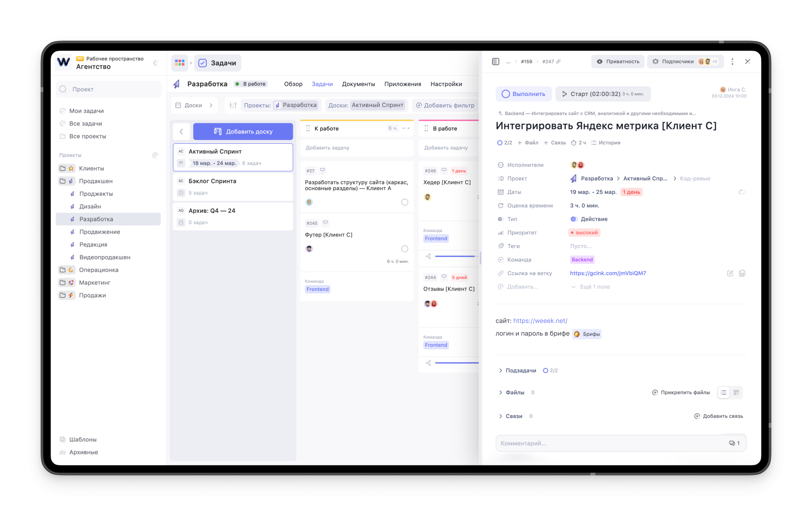Viewport: 812px width, 516px height.
Task: Mark task #27 complete via circle checkbox
Action: [x=405, y=202]
